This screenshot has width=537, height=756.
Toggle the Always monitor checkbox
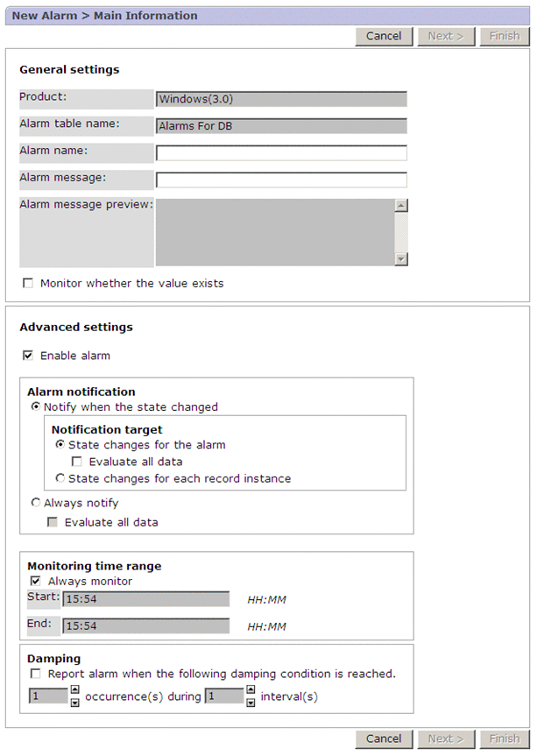(x=36, y=581)
